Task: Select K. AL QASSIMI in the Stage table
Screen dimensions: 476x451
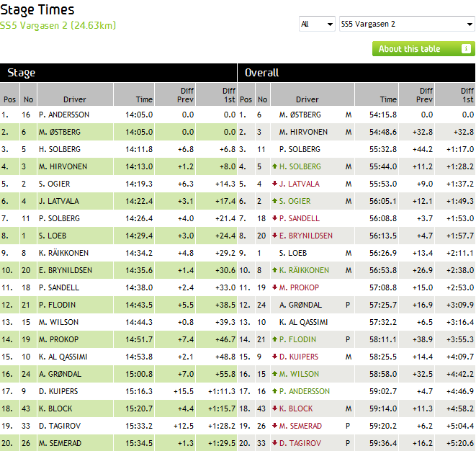Action: point(63,357)
